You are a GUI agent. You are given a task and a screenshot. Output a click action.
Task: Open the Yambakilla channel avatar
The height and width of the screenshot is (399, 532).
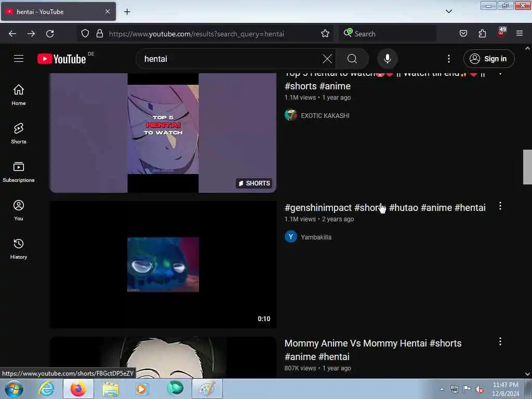coord(291,236)
